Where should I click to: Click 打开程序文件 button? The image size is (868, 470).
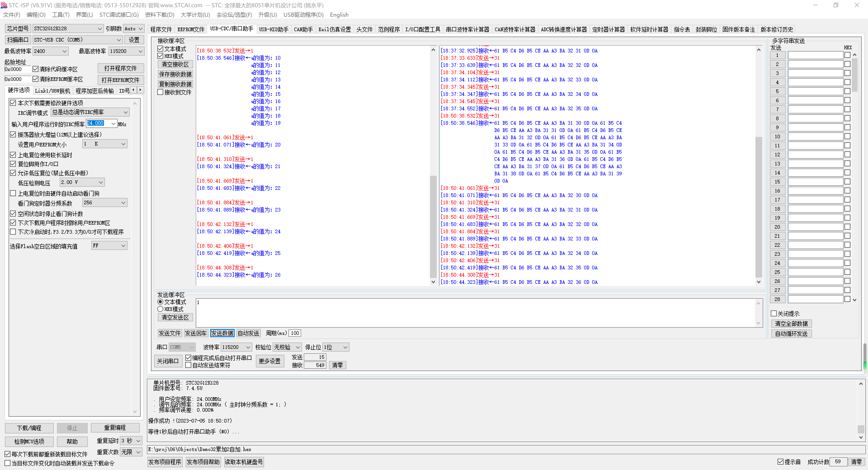click(x=121, y=68)
